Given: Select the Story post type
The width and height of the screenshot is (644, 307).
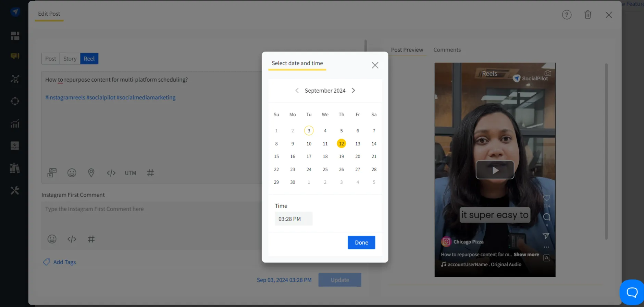Looking at the screenshot, I should (70, 59).
